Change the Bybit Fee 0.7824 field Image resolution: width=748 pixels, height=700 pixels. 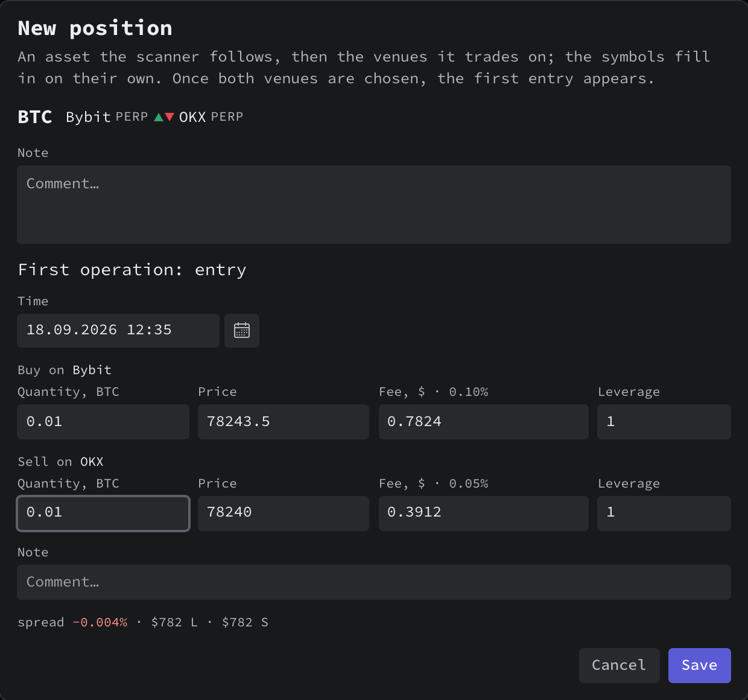[484, 422]
